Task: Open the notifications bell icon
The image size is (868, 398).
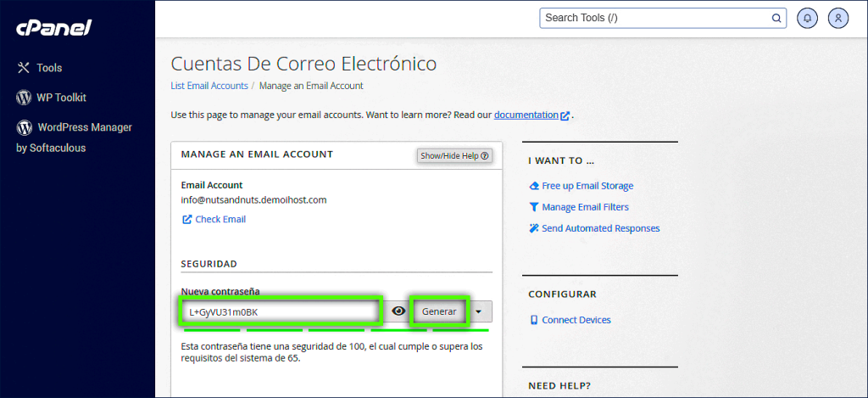Action: click(808, 18)
